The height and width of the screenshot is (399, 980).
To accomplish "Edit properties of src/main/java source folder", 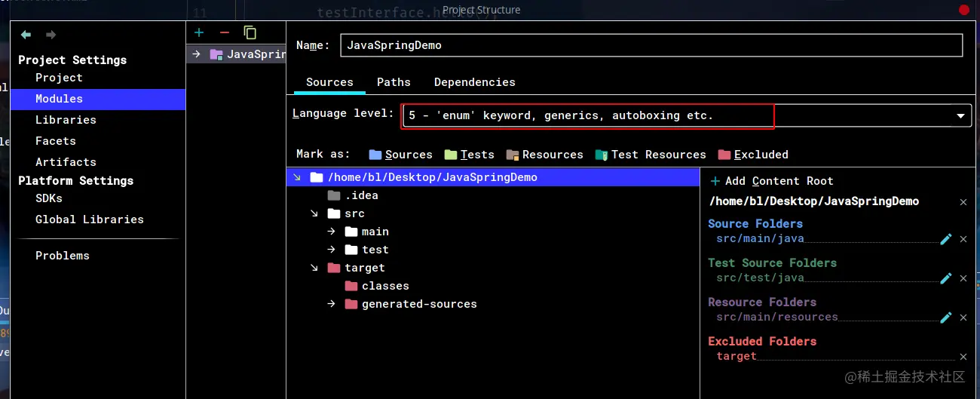I will [x=946, y=239].
